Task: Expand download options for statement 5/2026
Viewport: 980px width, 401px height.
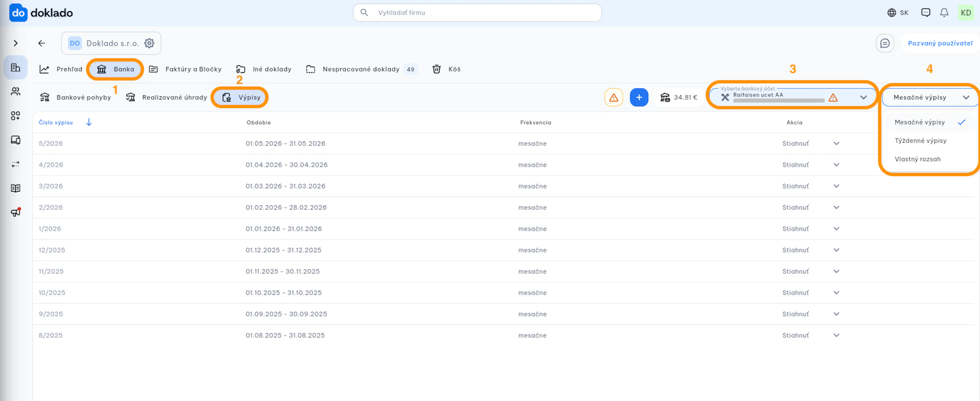Action: (836, 144)
